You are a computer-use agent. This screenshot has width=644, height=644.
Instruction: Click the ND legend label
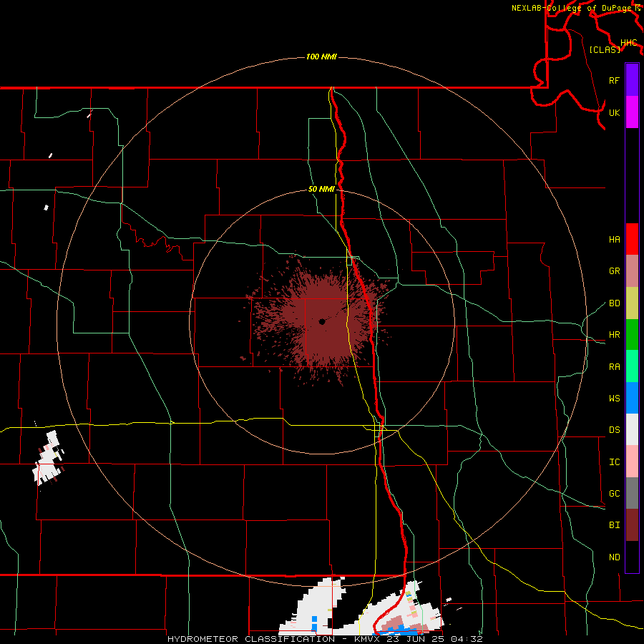(615, 557)
